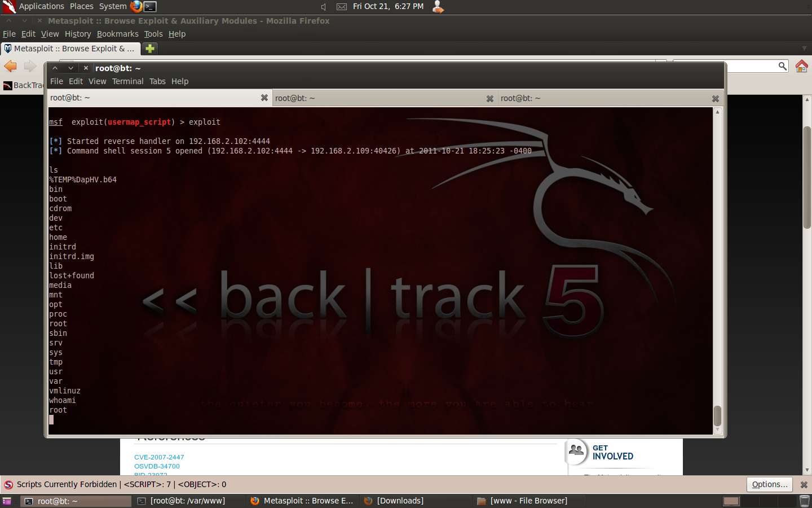Close the third root@bt terminal tab

716,98
